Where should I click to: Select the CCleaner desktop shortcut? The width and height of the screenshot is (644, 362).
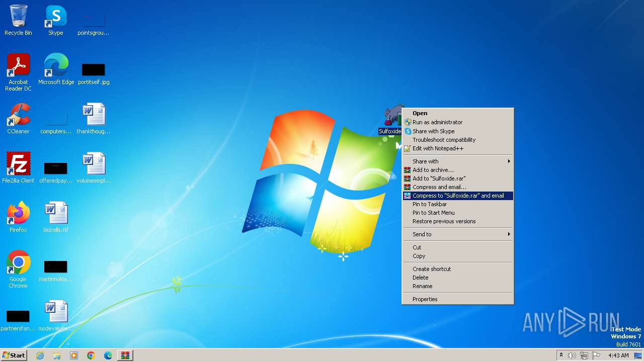tap(18, 119)
